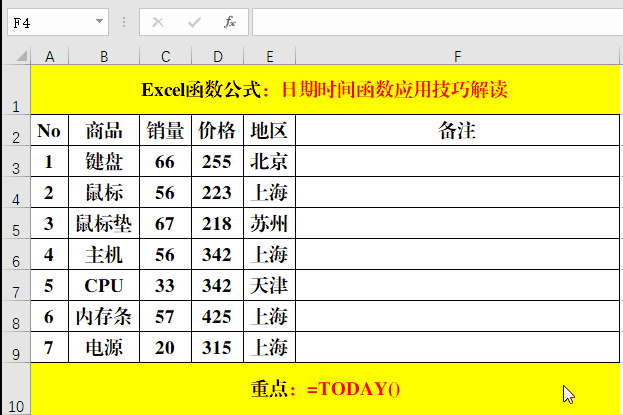Click the No cell '7'

pyautogui.click(x=50, y=347)
